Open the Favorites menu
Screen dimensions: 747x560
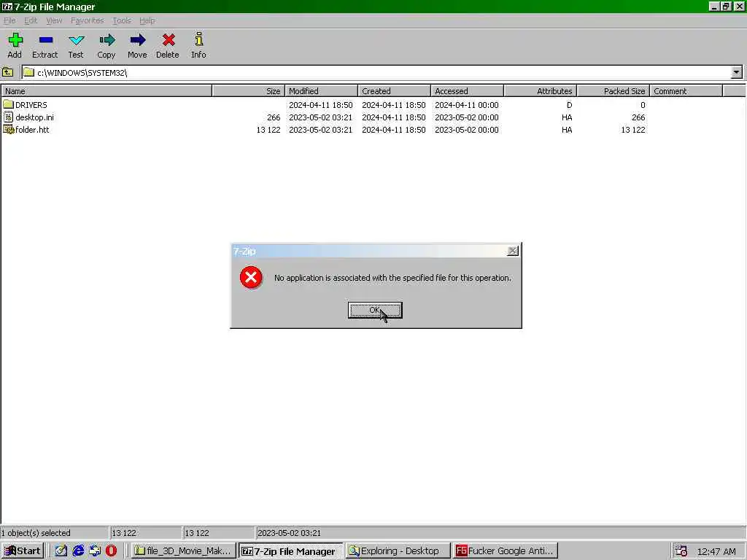click(x=88, y=20)
